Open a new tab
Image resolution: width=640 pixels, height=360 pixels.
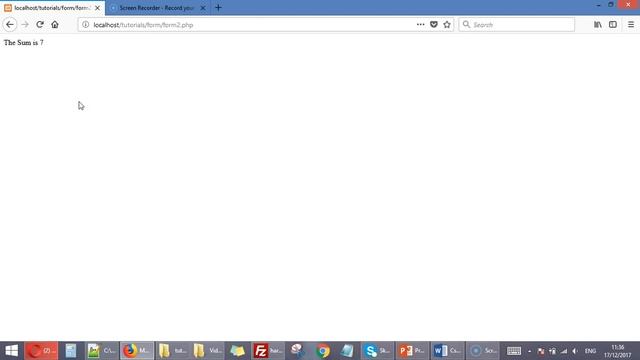(x=218, y=8)
